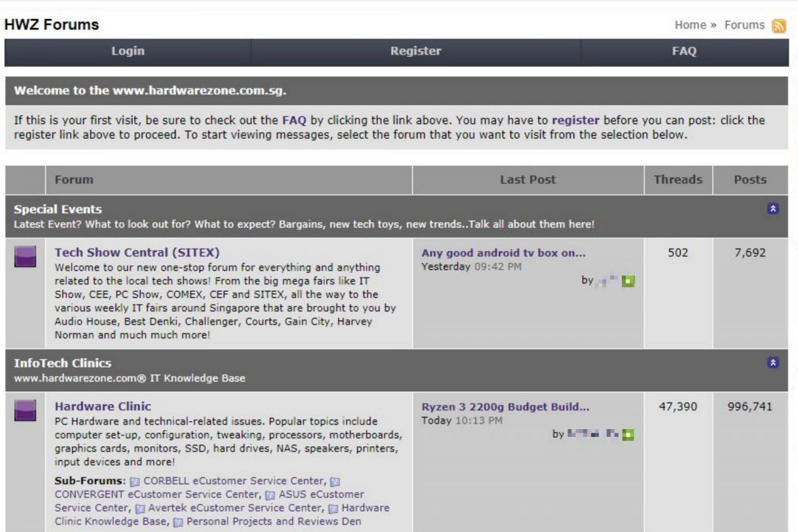Open the Login tab

(128, 51)
